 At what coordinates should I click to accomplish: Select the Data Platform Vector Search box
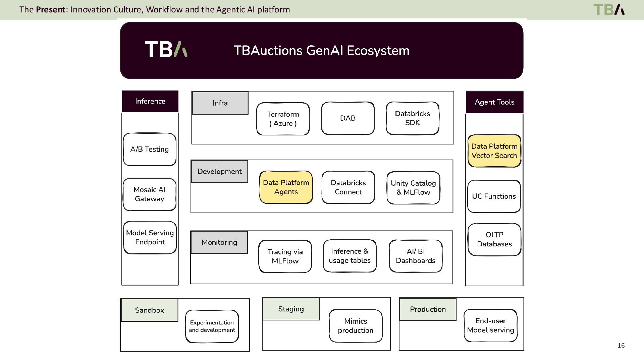point(494,151)
